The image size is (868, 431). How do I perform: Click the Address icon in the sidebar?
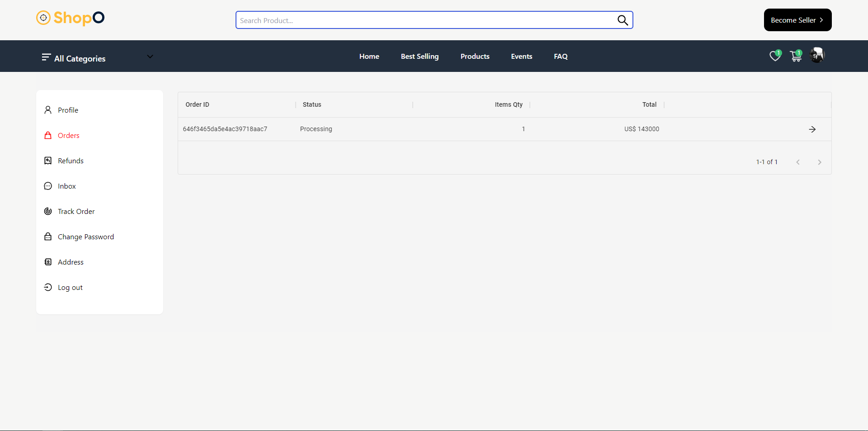pos(48,262)
